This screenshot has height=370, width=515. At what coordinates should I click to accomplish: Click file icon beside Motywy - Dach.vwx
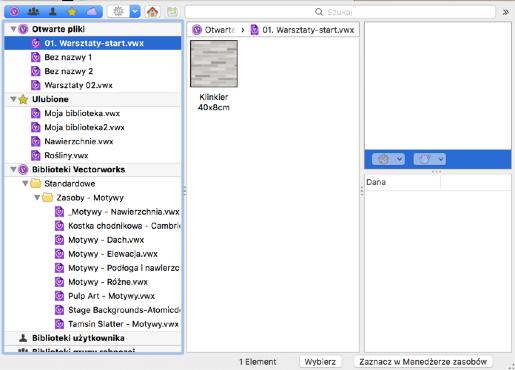[x=59, y=240]
